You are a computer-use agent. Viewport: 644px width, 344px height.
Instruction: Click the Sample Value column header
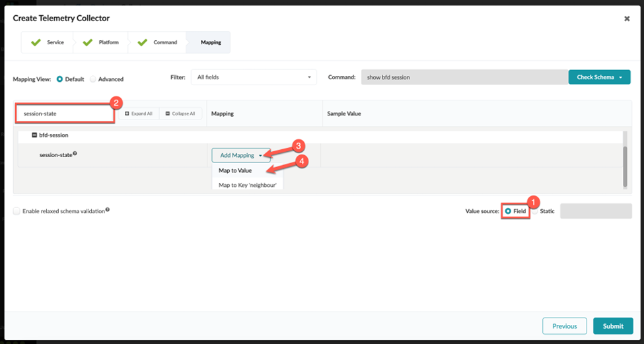343,114
